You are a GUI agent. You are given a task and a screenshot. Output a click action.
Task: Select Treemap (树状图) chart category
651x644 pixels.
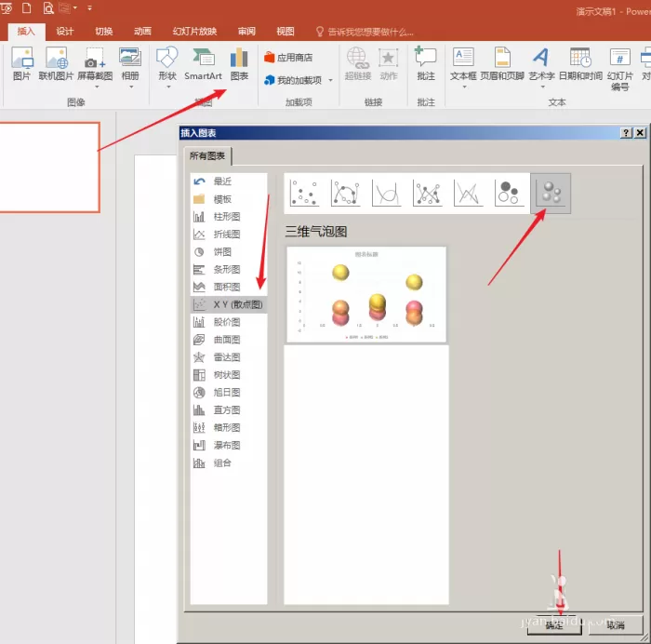tap(229, 375)
